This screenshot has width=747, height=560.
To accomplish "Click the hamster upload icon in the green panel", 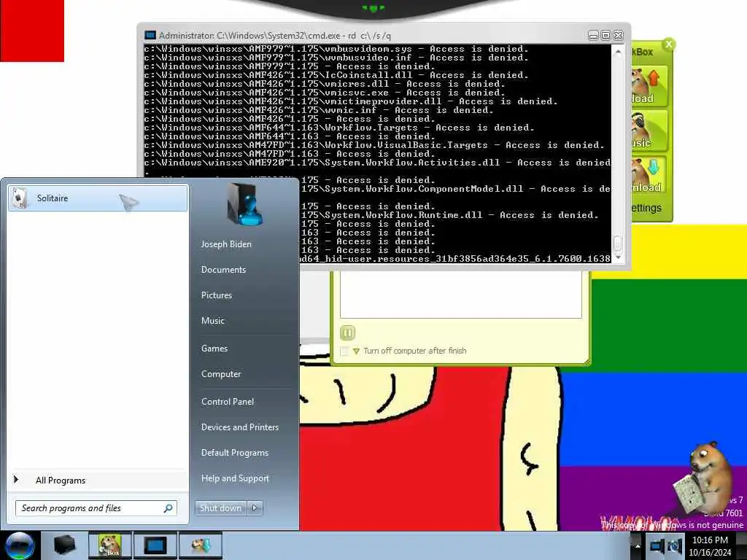I will pyautogui.click(x=648, y=86).
